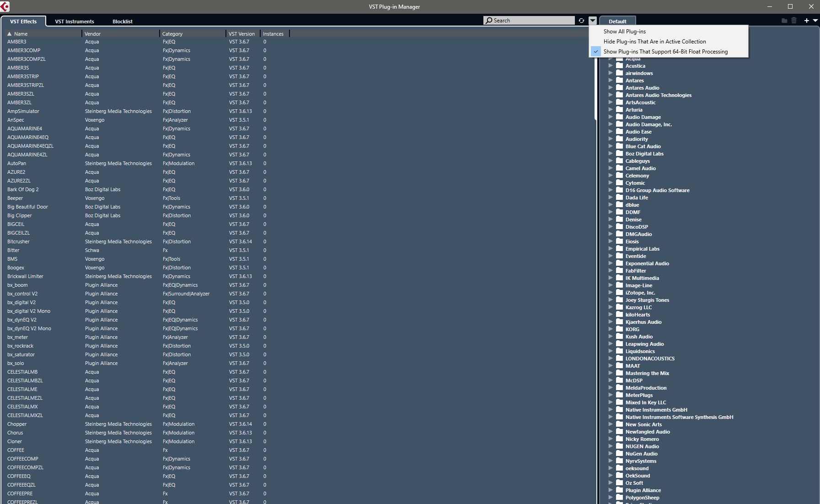Click the magnifier icon in Search field

pyautogui.click(x=489, y=21)
